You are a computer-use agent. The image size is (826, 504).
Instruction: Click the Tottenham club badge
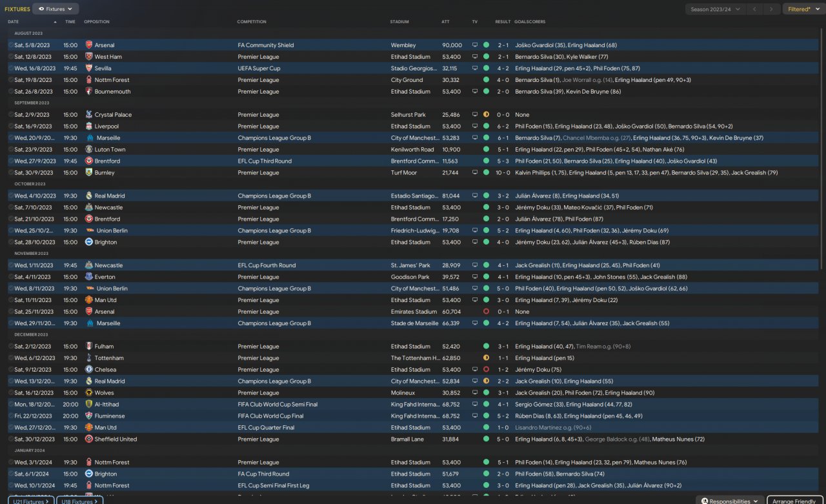point(89,358)
